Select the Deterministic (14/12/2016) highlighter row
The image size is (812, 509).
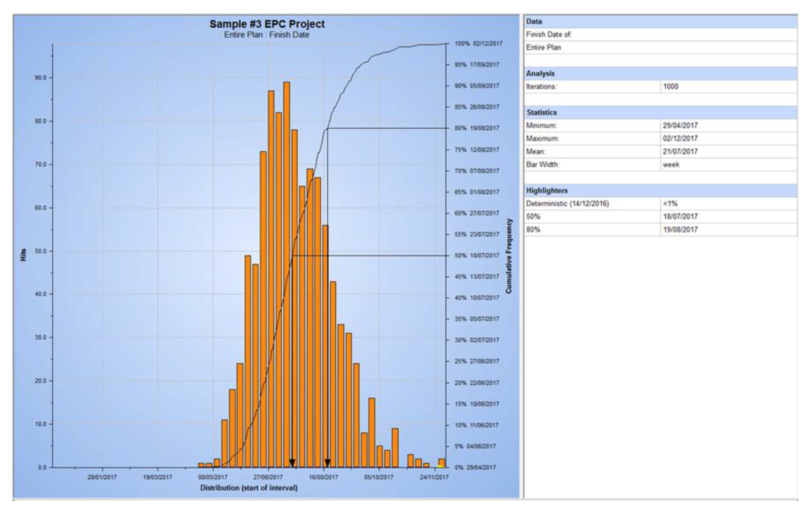coord(568,204)
